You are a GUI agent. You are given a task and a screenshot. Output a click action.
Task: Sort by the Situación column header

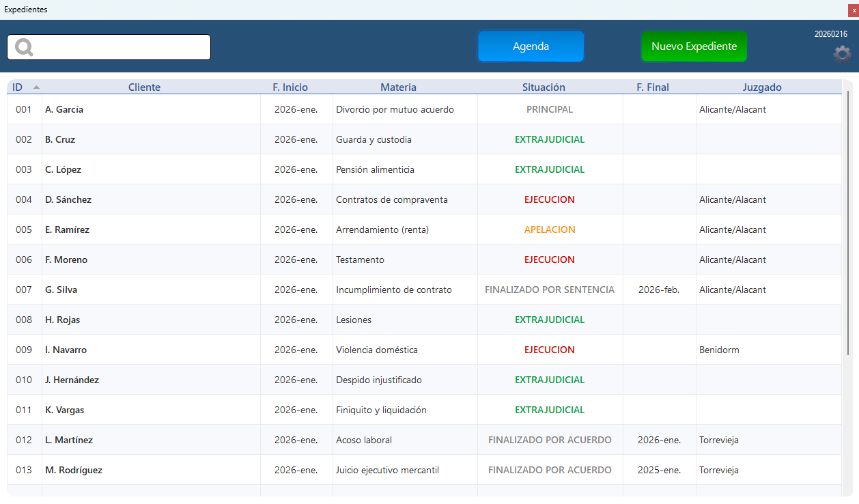point(544,87)
